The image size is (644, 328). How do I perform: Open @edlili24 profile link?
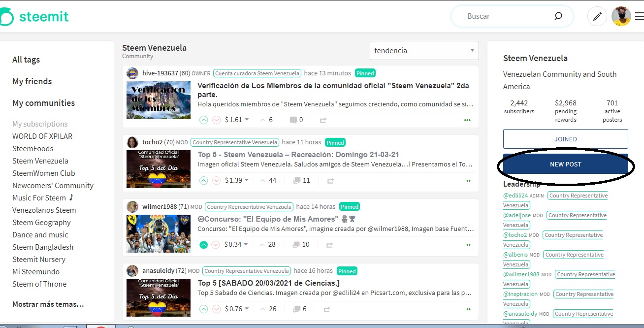[x=515, y=196]
